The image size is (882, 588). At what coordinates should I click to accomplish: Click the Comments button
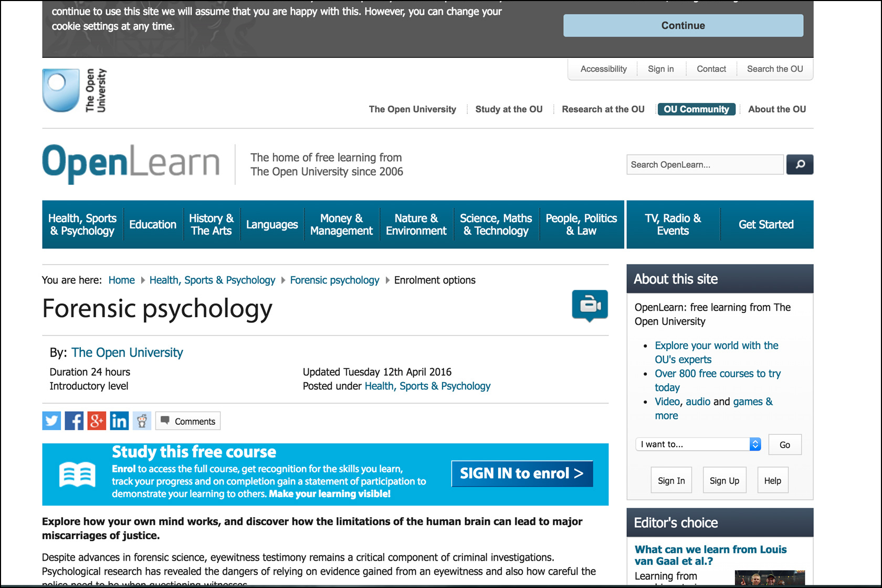pos(188,421)
